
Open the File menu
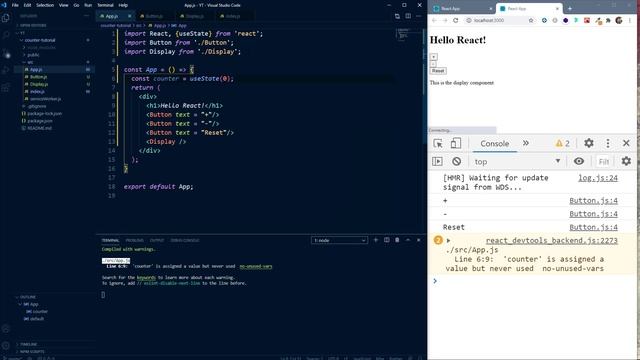pyautogui.click(x=15, y=5)
